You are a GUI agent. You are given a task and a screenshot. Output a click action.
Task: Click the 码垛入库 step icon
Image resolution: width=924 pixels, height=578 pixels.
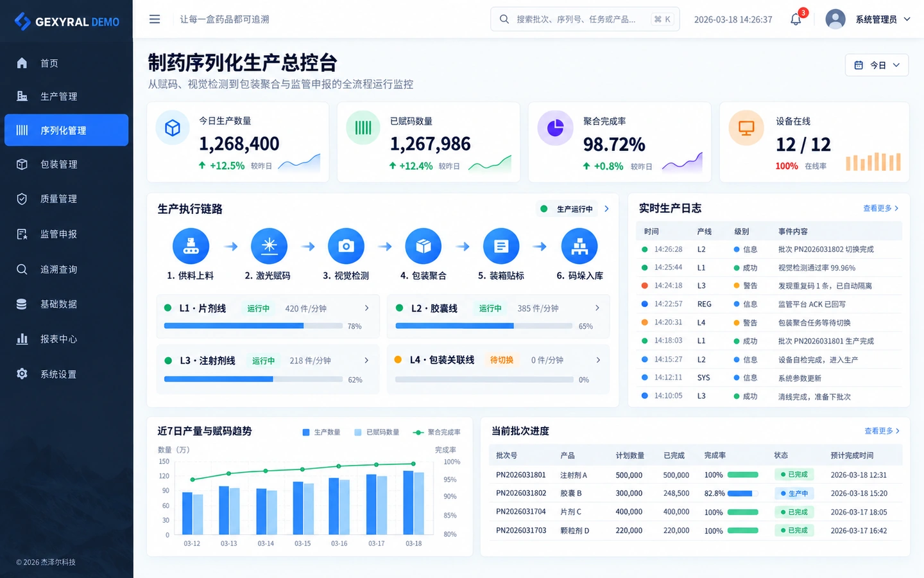(579, 246)
